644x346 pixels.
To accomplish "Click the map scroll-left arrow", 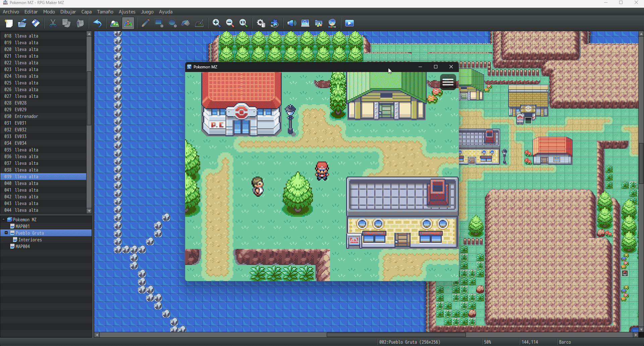I will click(97, 335).
